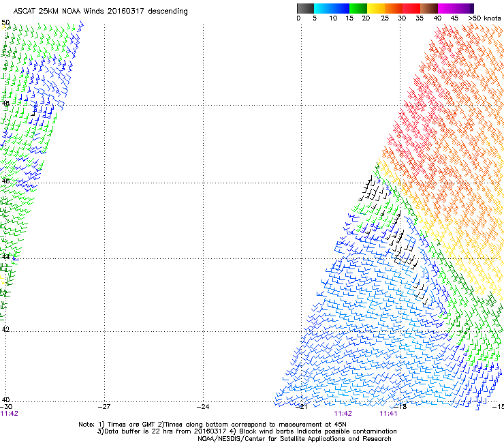
Task: Click the purple '11:42' time beside '11:41'
Action: tap(343, 414)
